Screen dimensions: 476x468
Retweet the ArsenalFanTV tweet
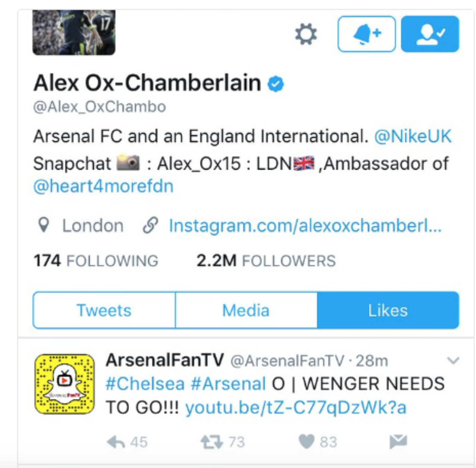pos(212,442)
